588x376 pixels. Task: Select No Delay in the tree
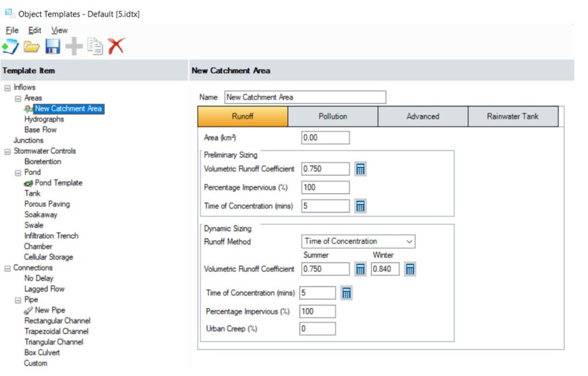tap(39, 279)
